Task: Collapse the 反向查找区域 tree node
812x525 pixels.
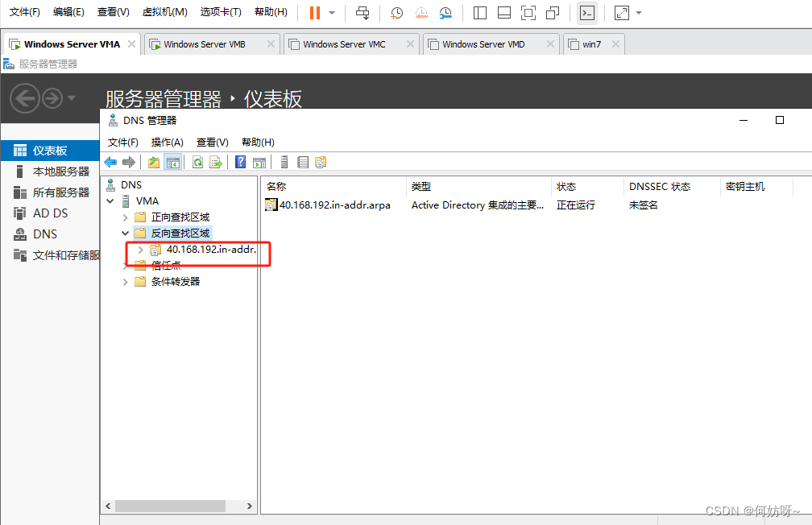Action: click(126, 234)
